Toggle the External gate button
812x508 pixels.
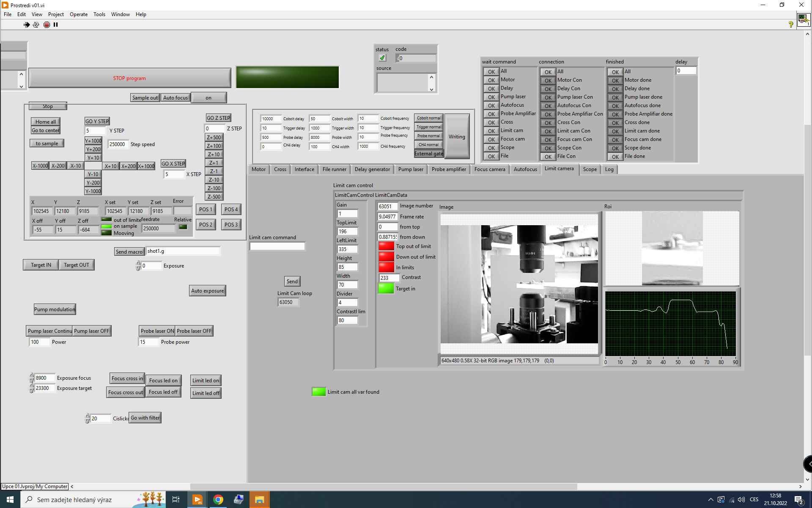click(428, 154)
